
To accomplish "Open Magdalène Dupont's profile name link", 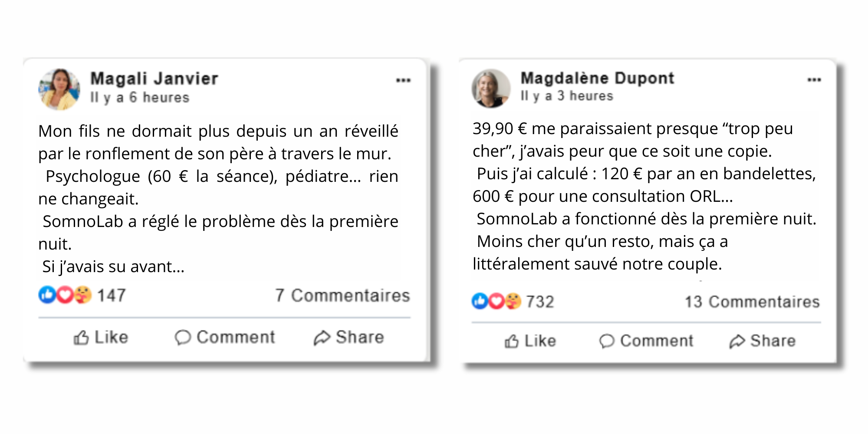I will pos(597,78).
